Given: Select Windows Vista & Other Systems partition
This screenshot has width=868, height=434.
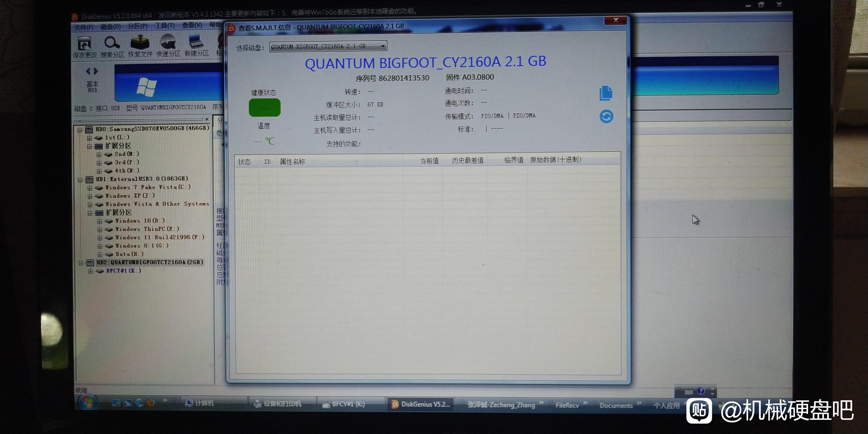Looking at the screenshot, I should 157,204.
